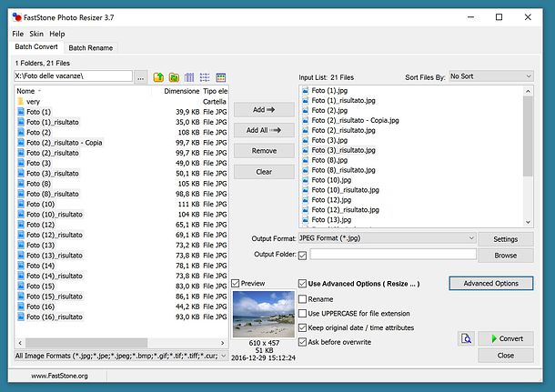
Task: Select the very folder icon
Action: coord(21,102)
